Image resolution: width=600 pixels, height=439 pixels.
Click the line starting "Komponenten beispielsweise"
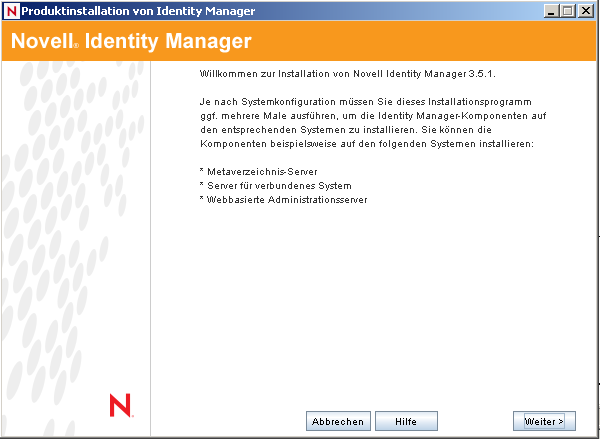[x=367, y=144]
